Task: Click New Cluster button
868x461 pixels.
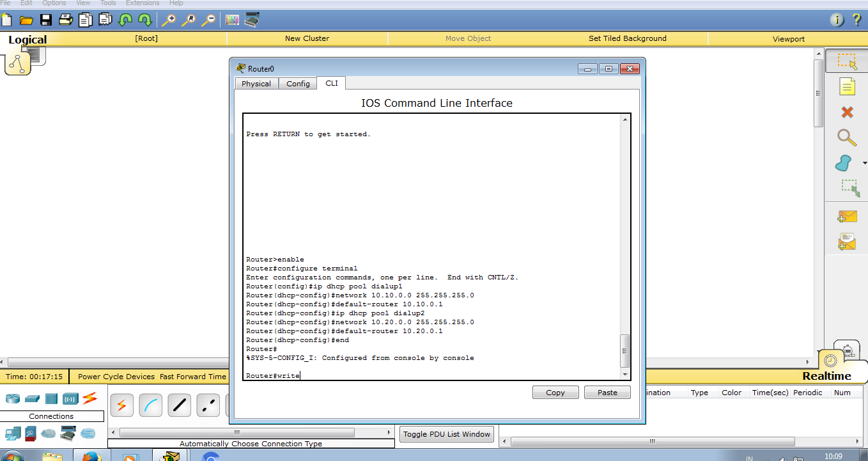Action: point(307,38)
